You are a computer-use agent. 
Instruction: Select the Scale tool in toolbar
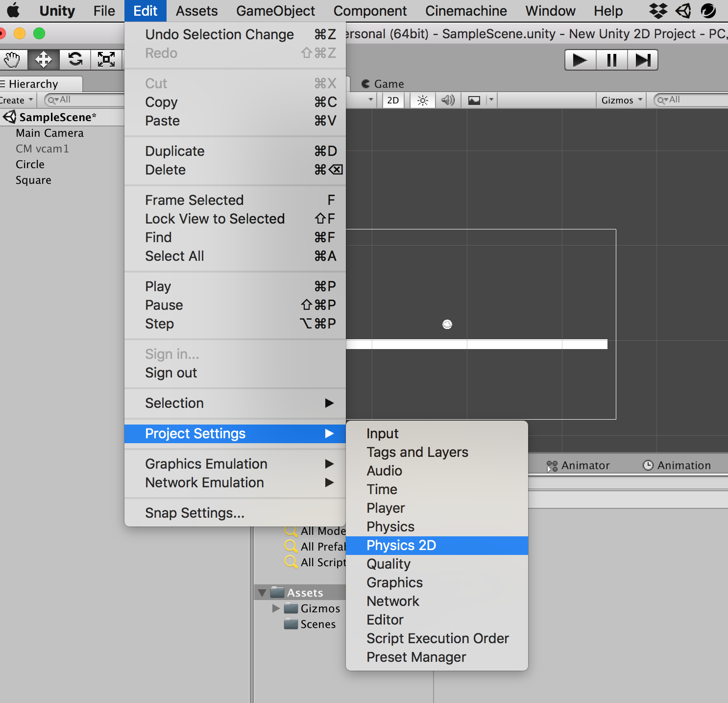pyautogui.click(x=106, y=60)
